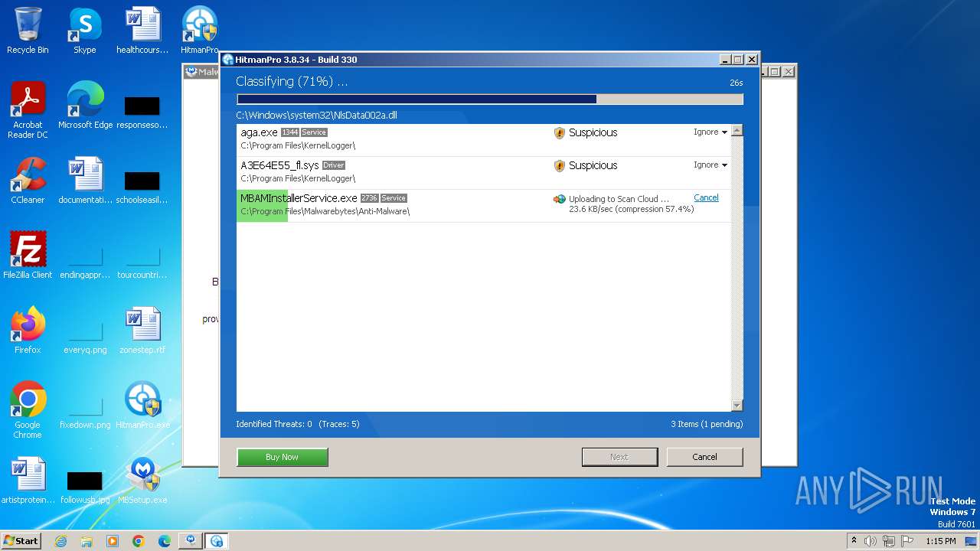Open zonestep.rtf document icon
980x551 pixels.
click(x=142, y=331)
